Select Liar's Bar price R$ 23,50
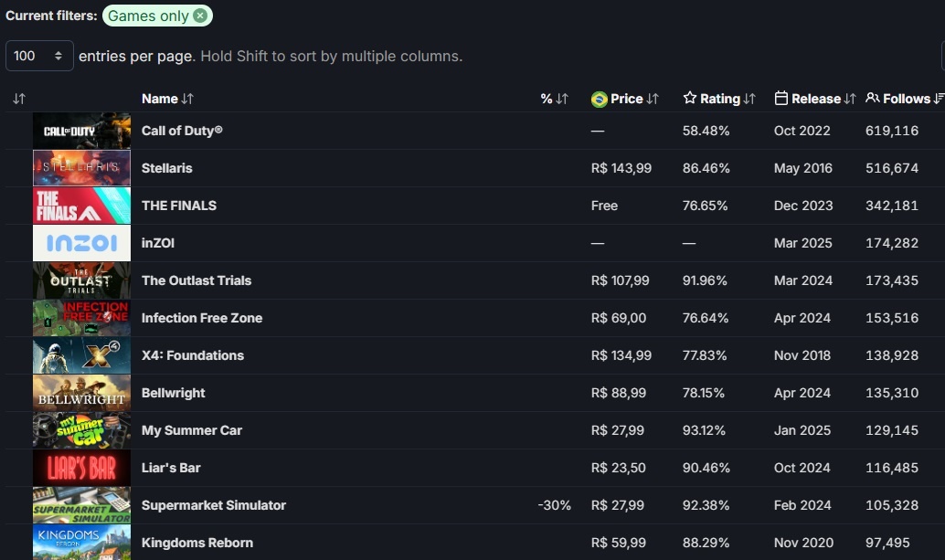945x560 pixels. (619, 468)
